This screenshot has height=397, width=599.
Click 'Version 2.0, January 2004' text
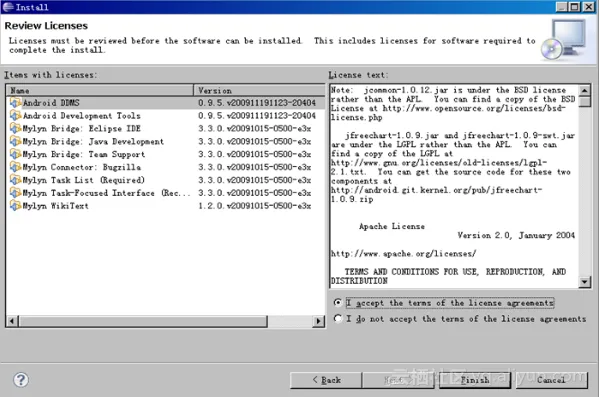click(x=516, y=235)
